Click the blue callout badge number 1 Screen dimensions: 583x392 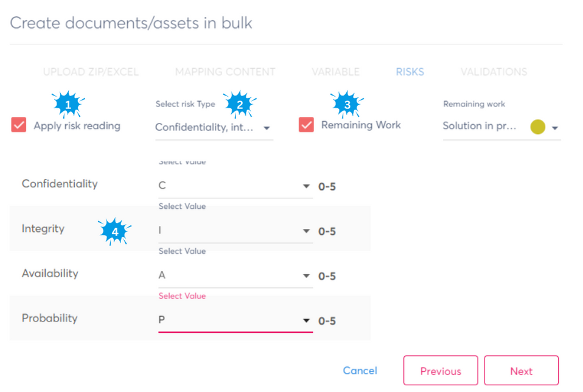click(68, 105)
